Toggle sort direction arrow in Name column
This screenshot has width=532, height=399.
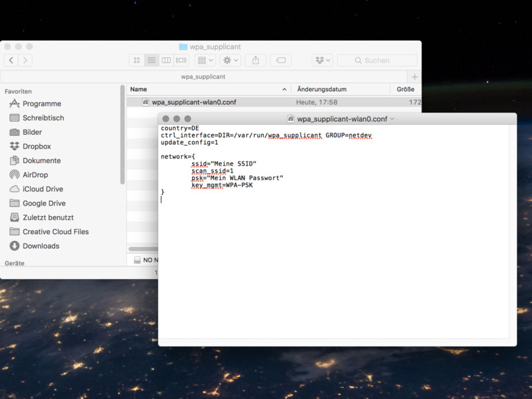coord(285,90)
